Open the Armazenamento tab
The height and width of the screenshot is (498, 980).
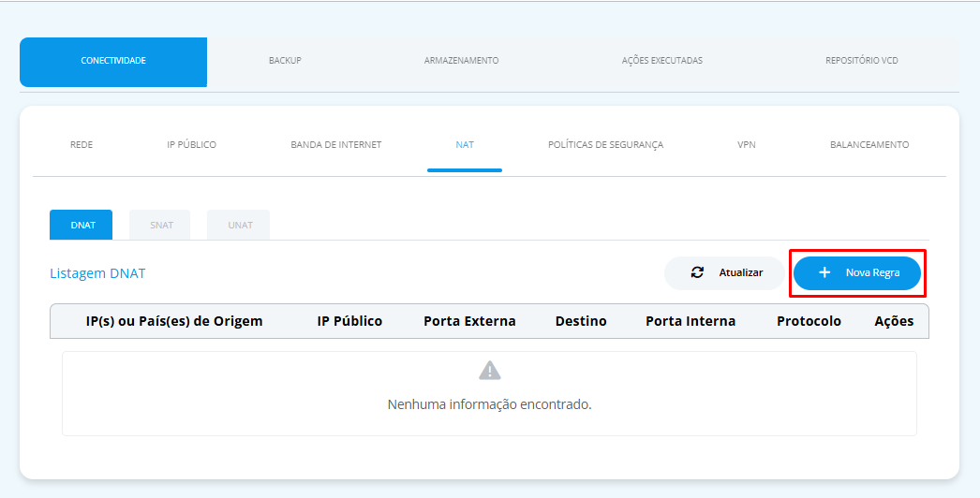461,61
